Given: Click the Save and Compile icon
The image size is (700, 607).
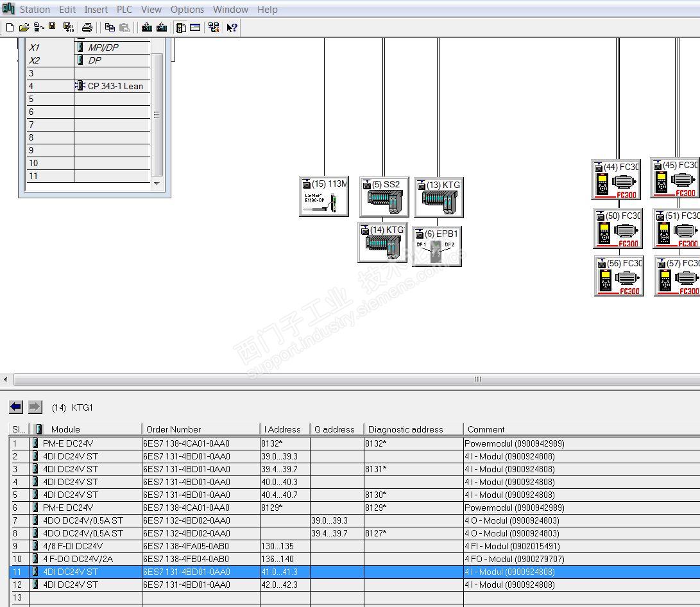Looking at the screenshot, I should coord(68,28).
